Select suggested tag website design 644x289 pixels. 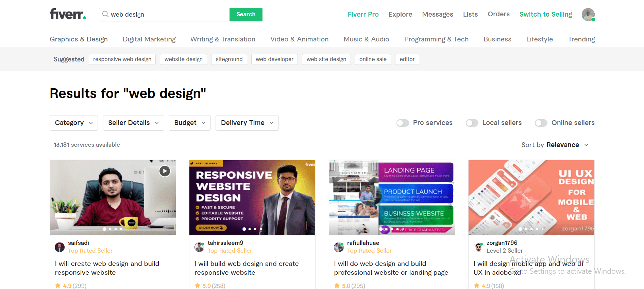[183, 59]
